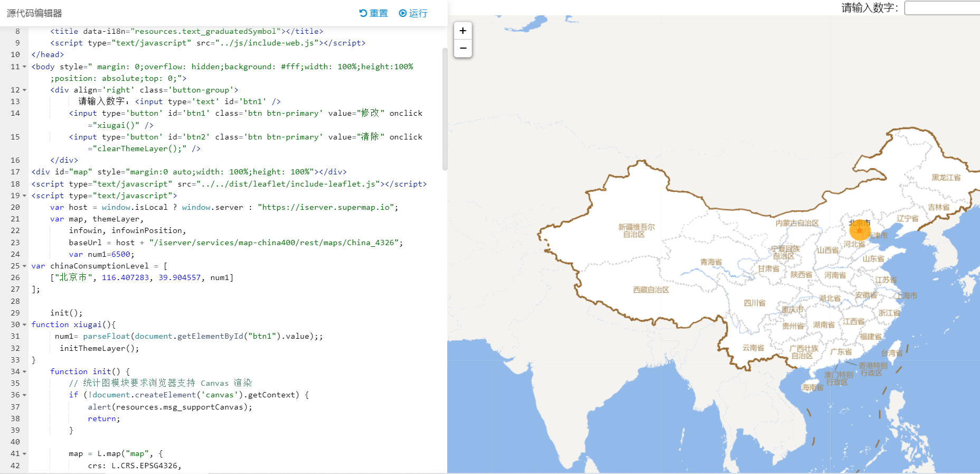Screen dimensions: 980x474
Task: Click the 内蒙古自治区 map label
Action: pyautogui.click(x=797, y=223)
